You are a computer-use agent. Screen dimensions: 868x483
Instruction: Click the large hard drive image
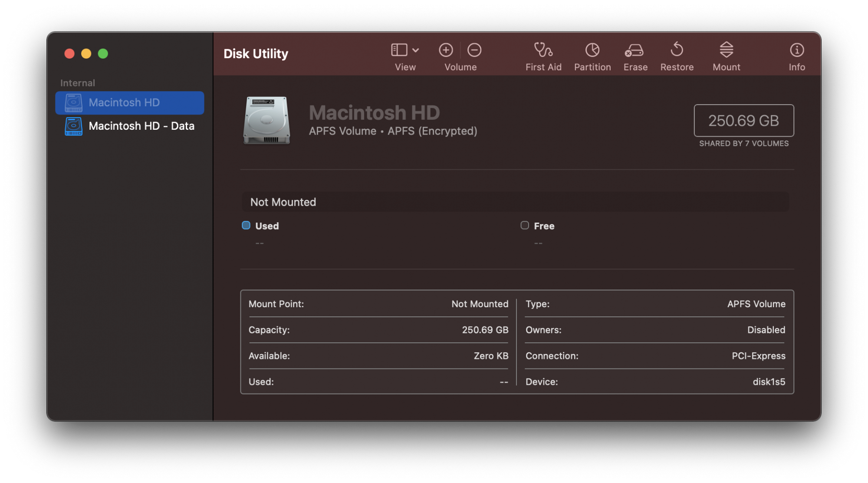pos(266,121)
